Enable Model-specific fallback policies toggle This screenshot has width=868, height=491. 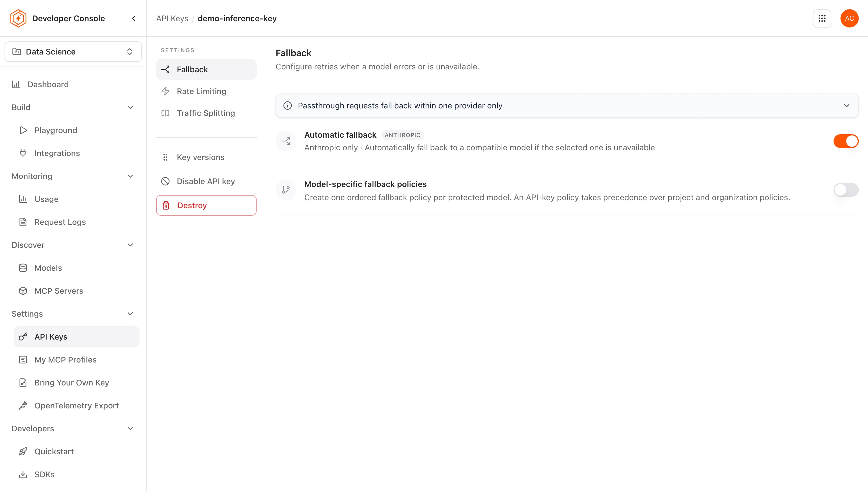pyautogui.click(x=846, y=190)
